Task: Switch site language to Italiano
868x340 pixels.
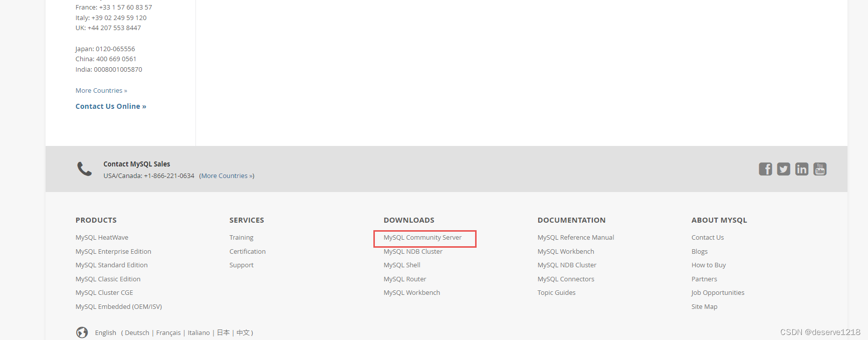Action: coord(198,333)
